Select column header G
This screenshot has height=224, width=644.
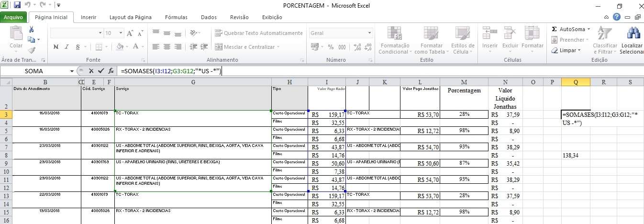click(x=193, y=82)
